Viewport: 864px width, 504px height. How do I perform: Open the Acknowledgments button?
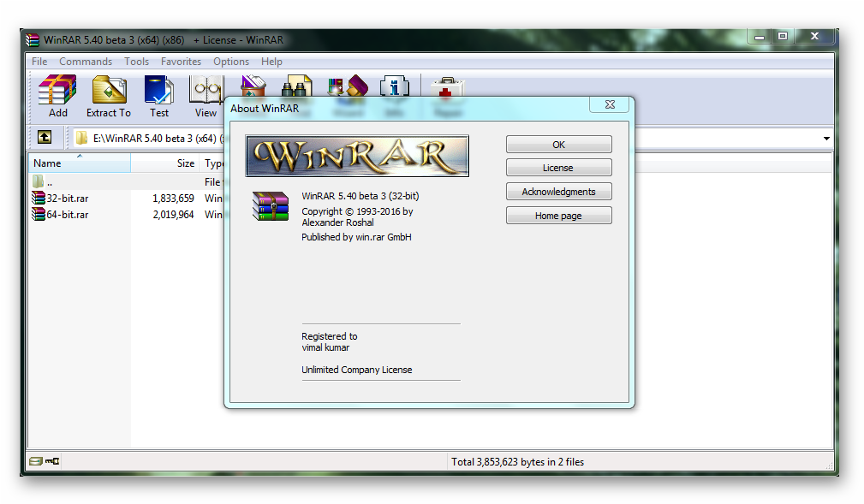pyautogui.click(x=558, y=192)
